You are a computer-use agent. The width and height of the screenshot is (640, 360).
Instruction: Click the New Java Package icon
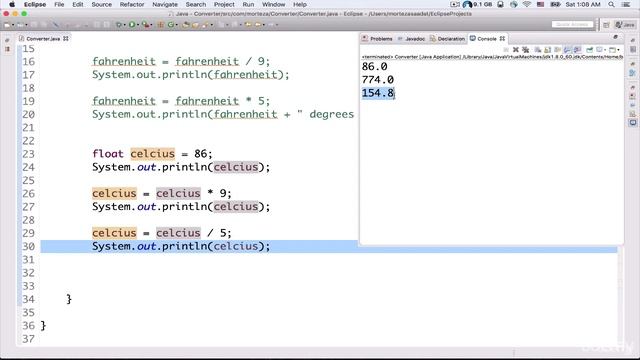160,25
